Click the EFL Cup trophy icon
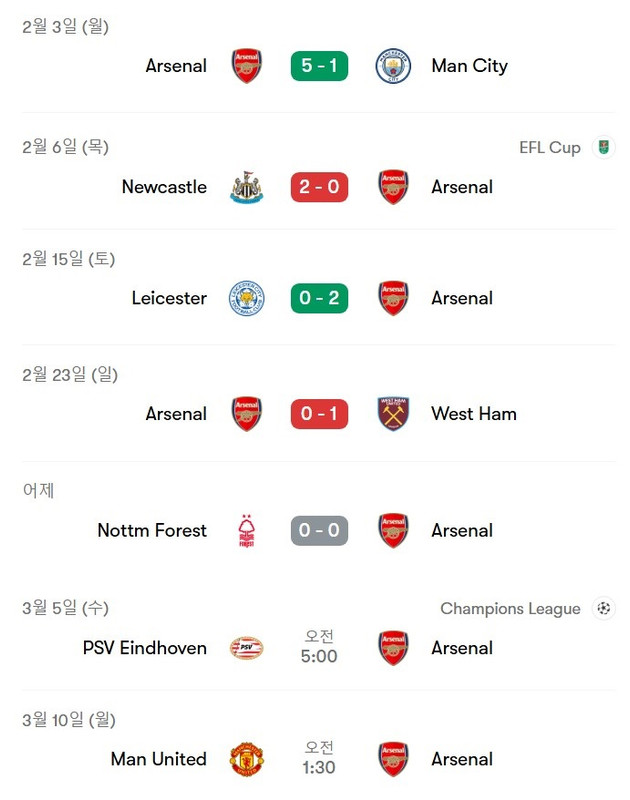 (603, 147)
